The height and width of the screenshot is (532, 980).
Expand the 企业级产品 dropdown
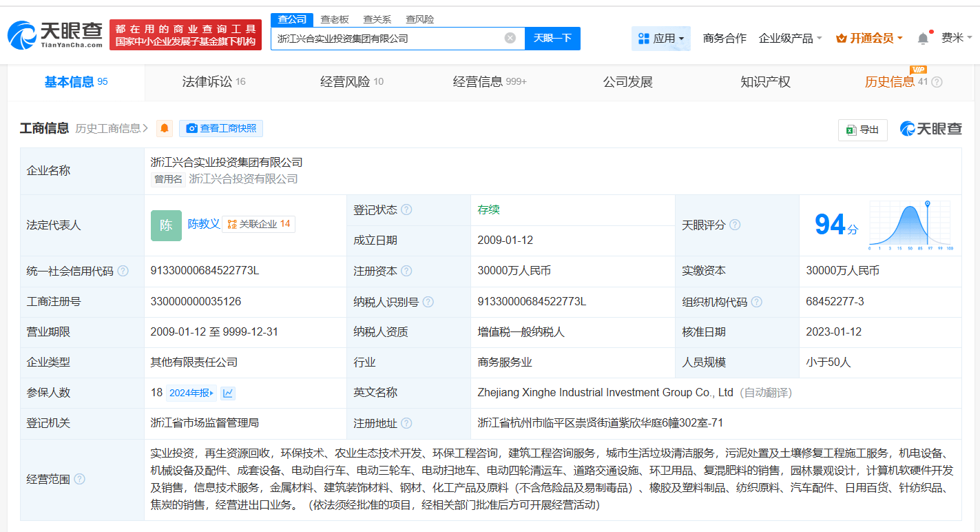pyautogui.click(x=790, y=39)
